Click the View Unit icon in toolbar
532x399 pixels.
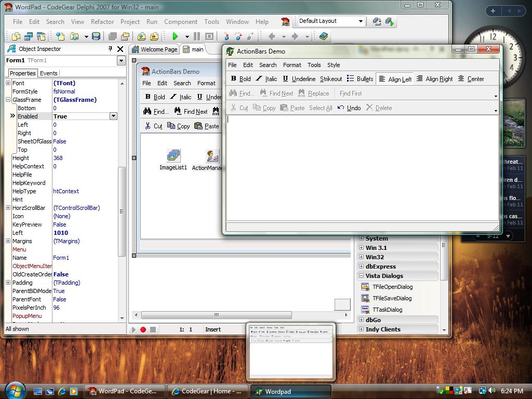[x=16, y=36]
